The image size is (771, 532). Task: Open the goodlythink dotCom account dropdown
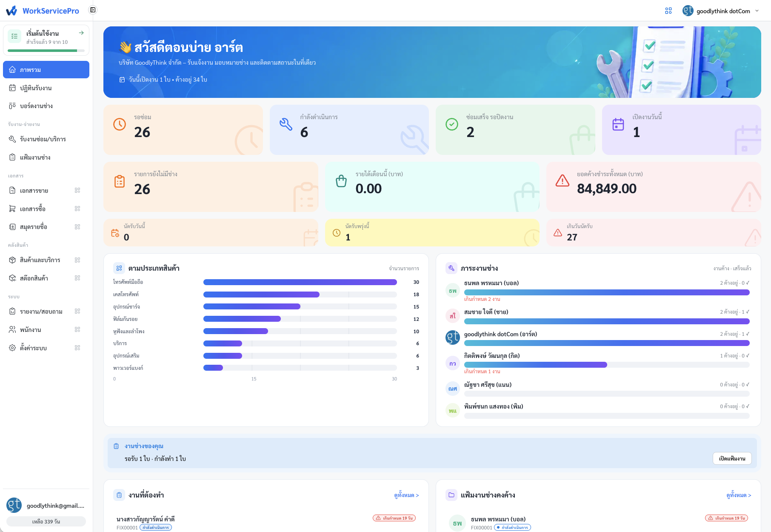721,11
